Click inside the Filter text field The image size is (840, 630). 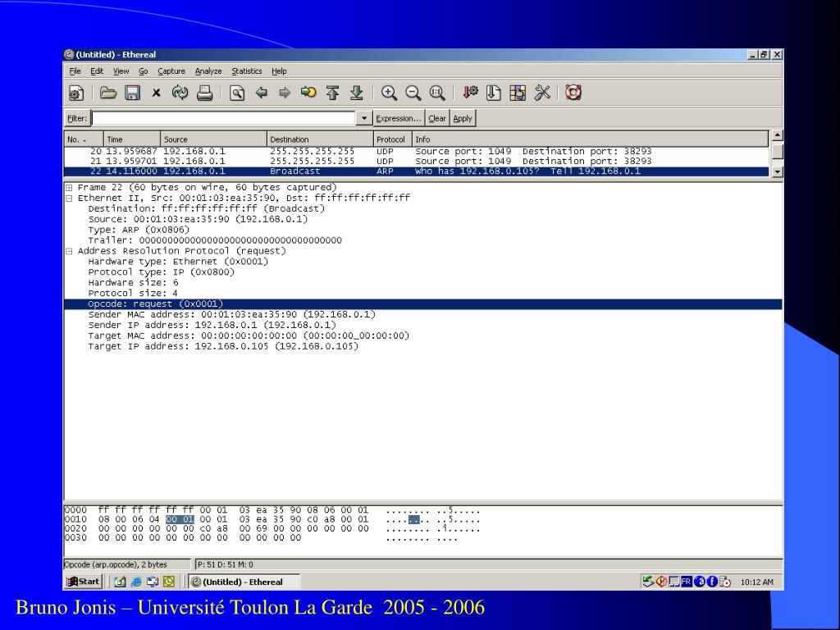pos(223,118)
